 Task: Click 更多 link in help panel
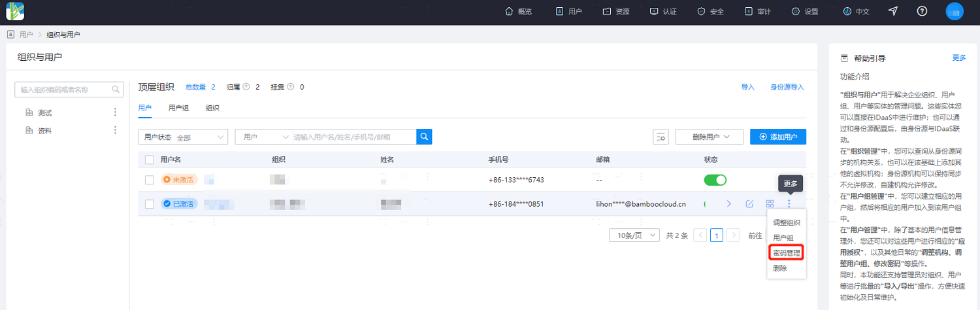pos(959,58)
